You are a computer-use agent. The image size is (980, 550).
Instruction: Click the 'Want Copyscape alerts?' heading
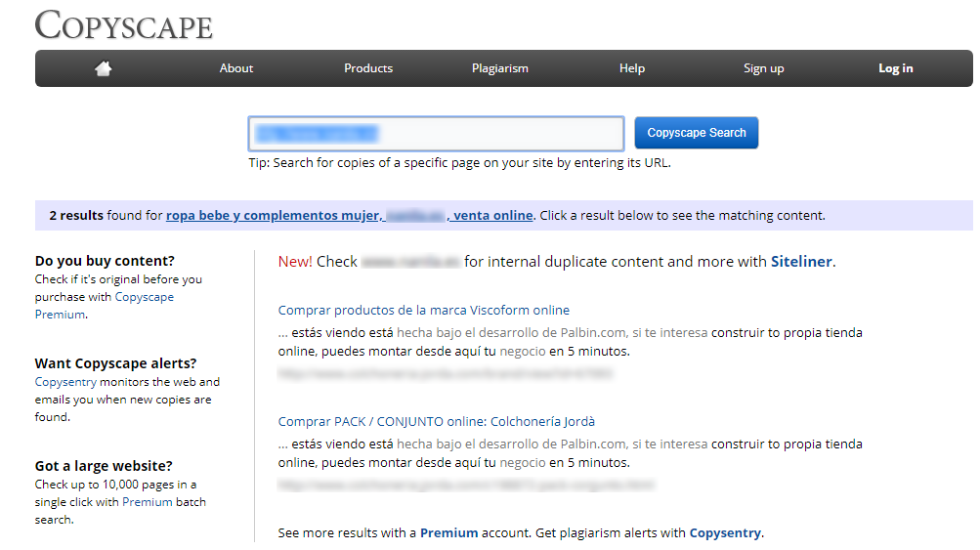115,363
